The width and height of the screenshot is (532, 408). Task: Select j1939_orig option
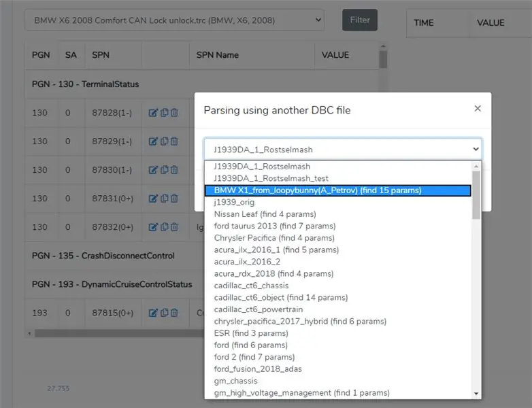pyautogui.click(x=337, y=202)
